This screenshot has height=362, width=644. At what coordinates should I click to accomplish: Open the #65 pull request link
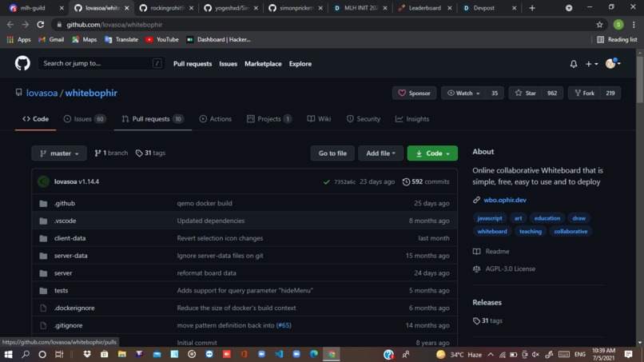(284, 325)
